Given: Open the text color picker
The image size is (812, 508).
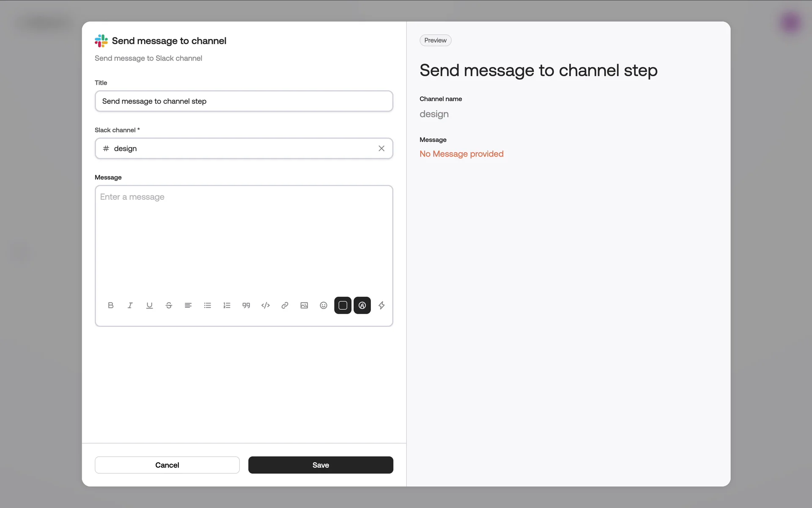Looking at the screenshot, I should tap(362, 305).
